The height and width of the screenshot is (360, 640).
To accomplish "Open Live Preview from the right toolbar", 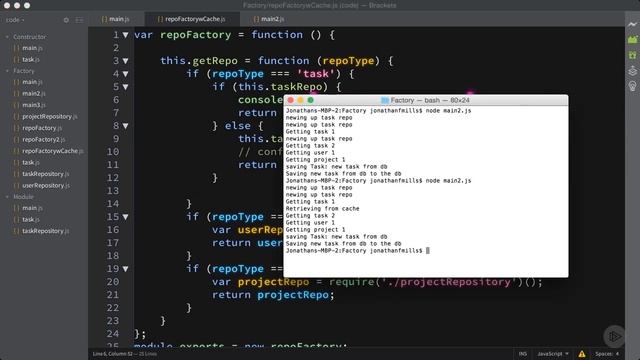I will pos(632,24).
